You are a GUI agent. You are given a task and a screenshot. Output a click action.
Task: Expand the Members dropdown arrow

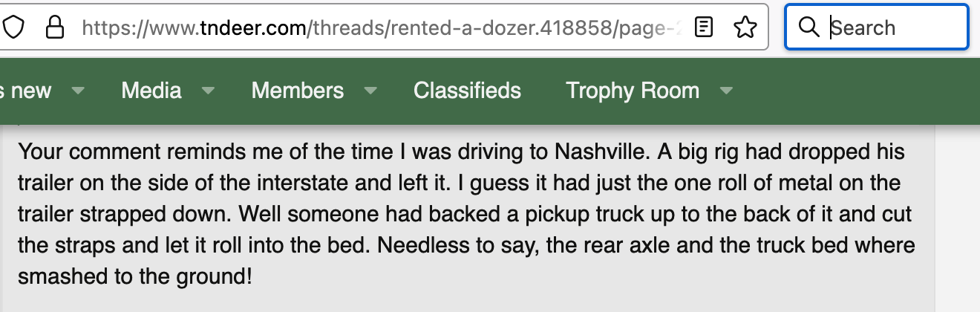370,91
